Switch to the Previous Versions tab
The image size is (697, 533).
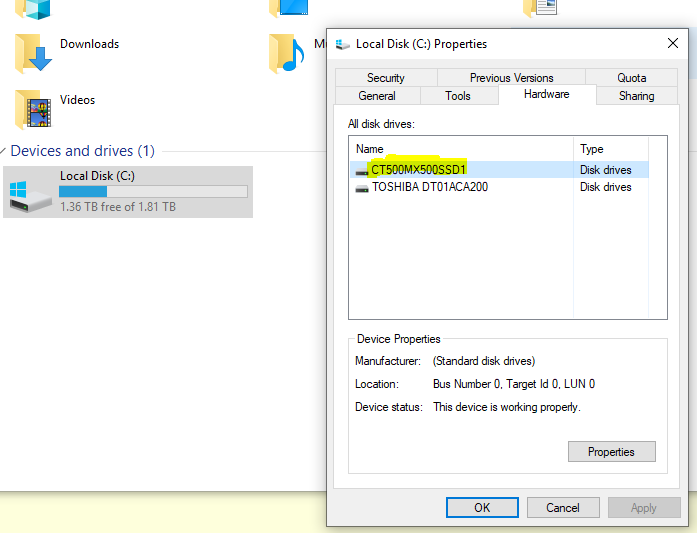pyautogui.click(x=512, y=78)
